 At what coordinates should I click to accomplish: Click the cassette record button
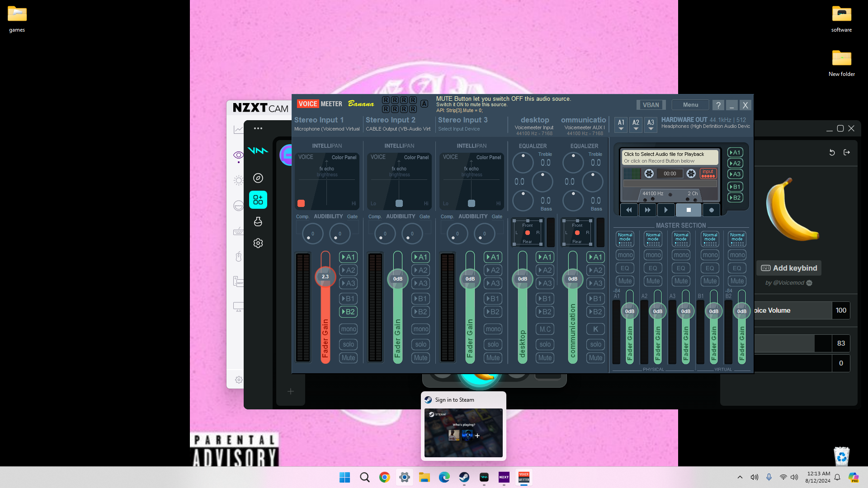click(711, 210)
